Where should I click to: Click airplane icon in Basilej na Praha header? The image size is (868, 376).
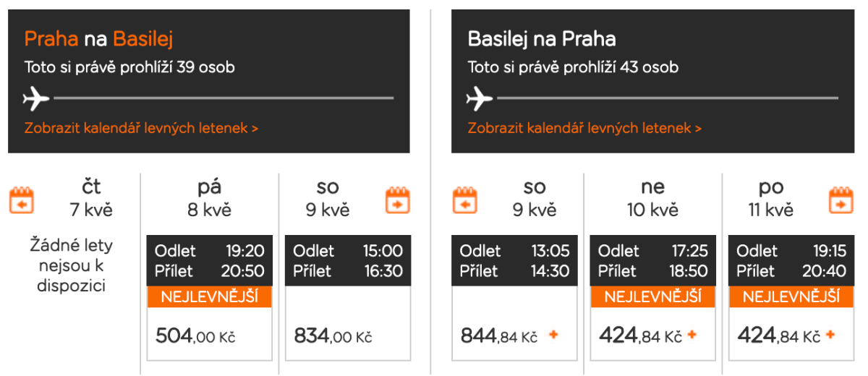pos(479,98)
